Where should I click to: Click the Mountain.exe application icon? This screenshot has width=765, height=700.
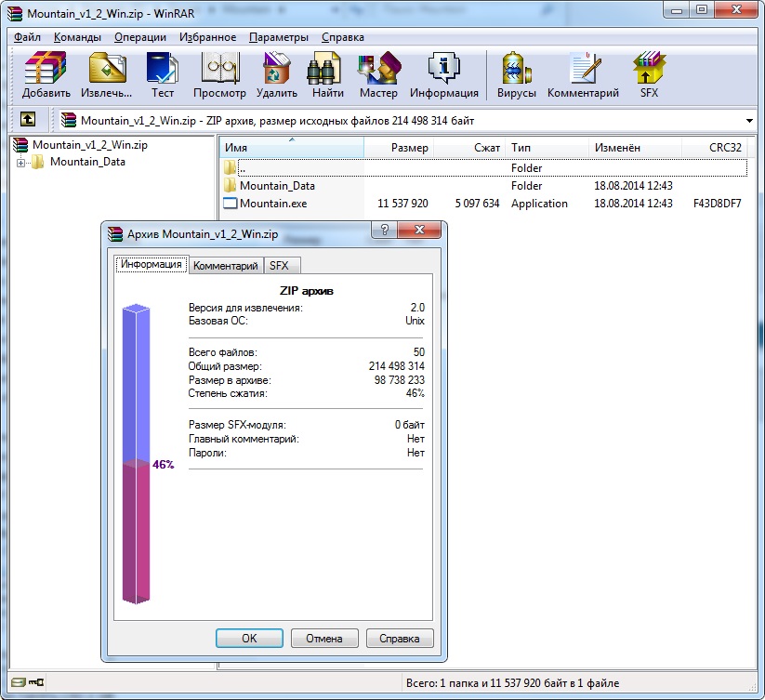pos(230,204)
